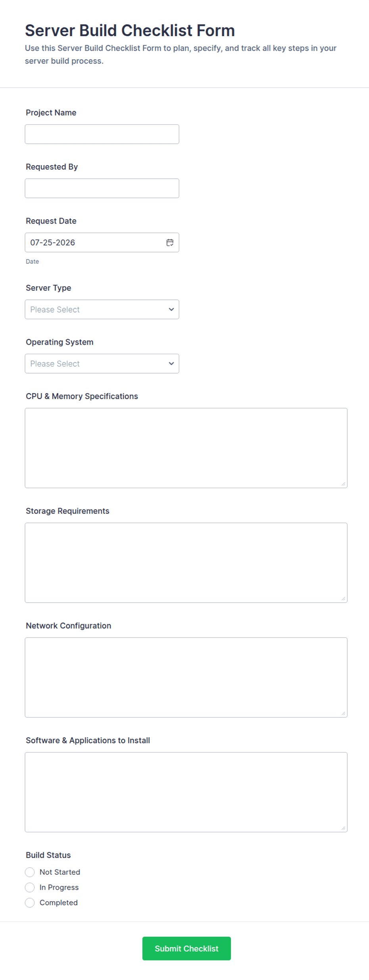
Task: Expand the Server Type select box
Action: [x=102, y=309]
